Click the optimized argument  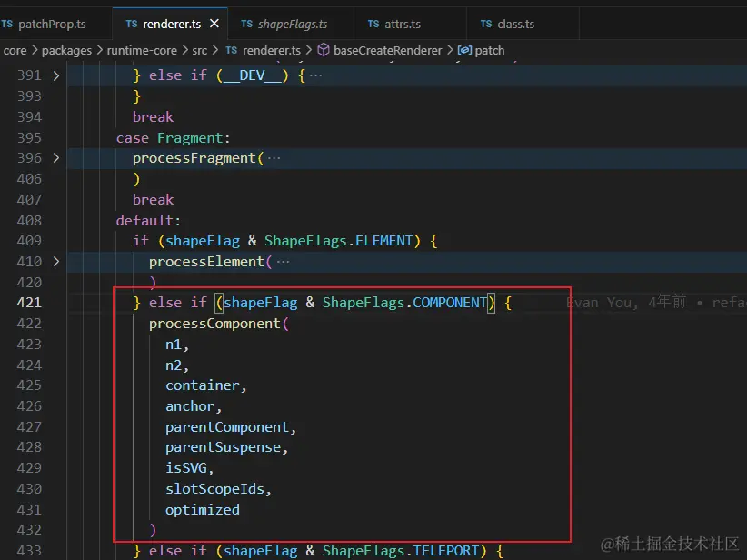[x=203, y=510]
